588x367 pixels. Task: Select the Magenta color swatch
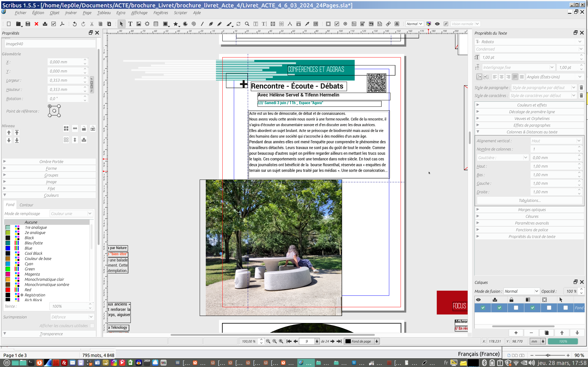(32, 274)
